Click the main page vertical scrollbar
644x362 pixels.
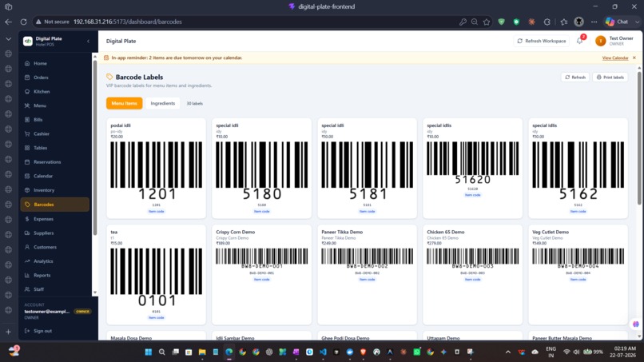point(639,140)
